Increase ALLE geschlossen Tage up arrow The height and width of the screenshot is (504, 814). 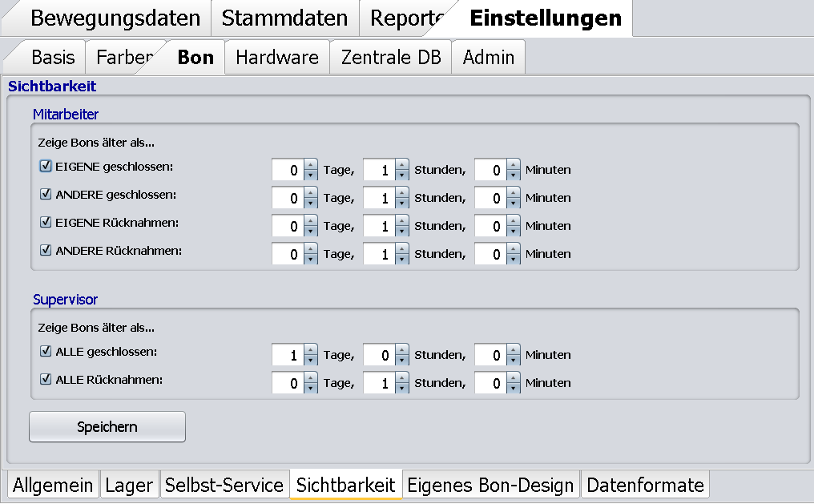(311, 350)
